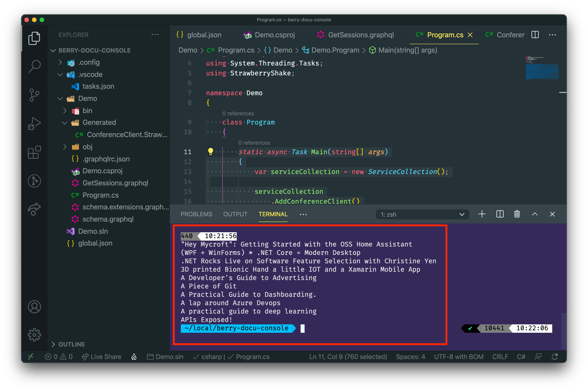588x391 pixels.
Task: Open the Search view in activity bar
Action: 34,66
